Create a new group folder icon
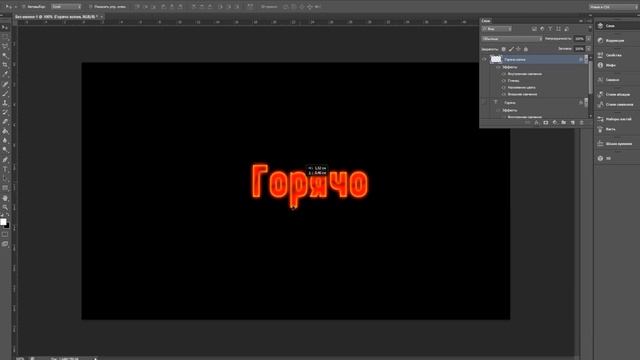This screenshot has width=640, height=360. [564, 122]
